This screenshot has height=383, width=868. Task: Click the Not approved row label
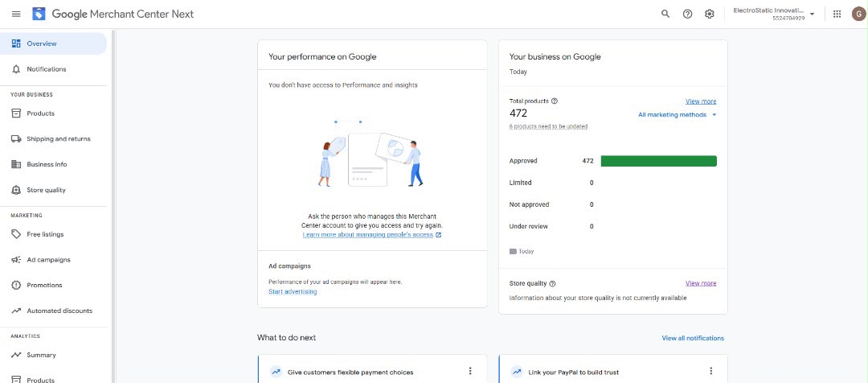click(529, 204)
